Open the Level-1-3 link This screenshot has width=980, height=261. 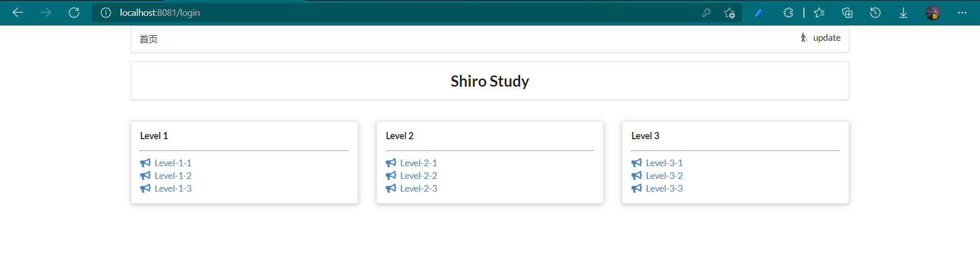173,189
